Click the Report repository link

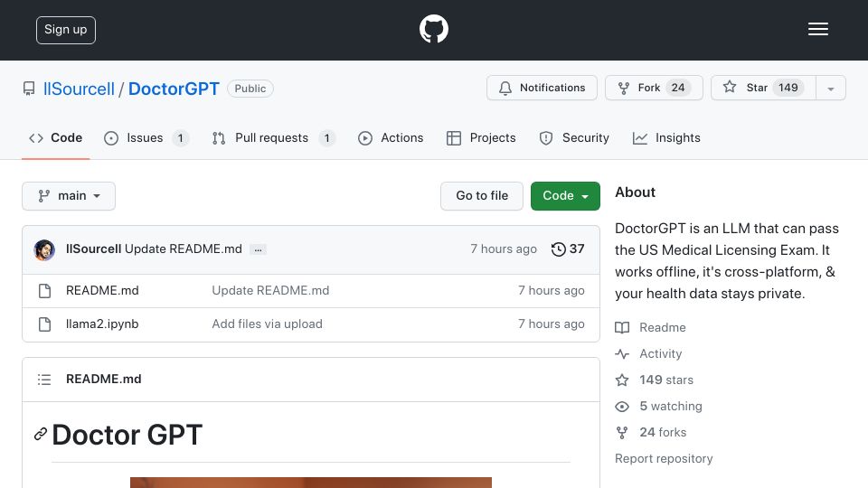pos(664,459)
